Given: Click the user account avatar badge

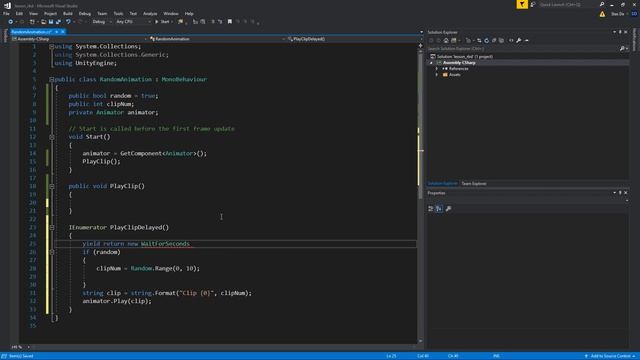Looking at the screenshot, I should tap(634, 14).
